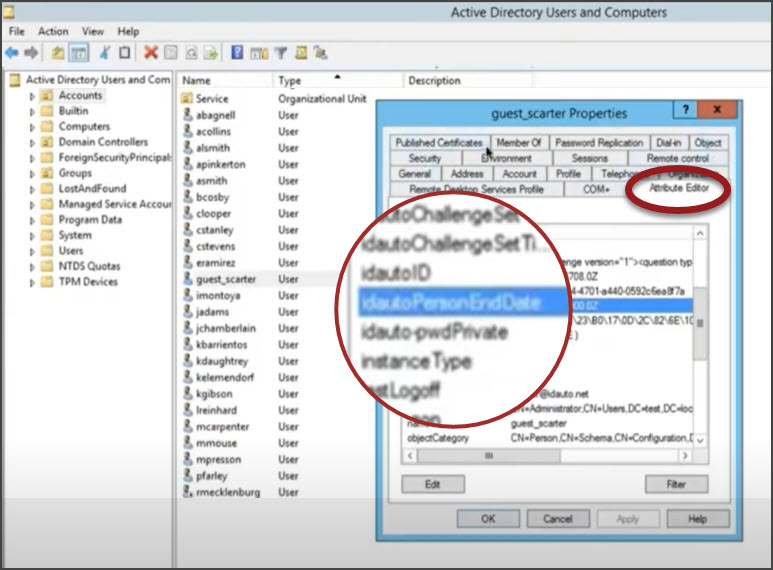The height and width of the screenshot is (570, 773).
Task: Click the horizontal scrollbar of attribute list
Action: coord(547,456)
